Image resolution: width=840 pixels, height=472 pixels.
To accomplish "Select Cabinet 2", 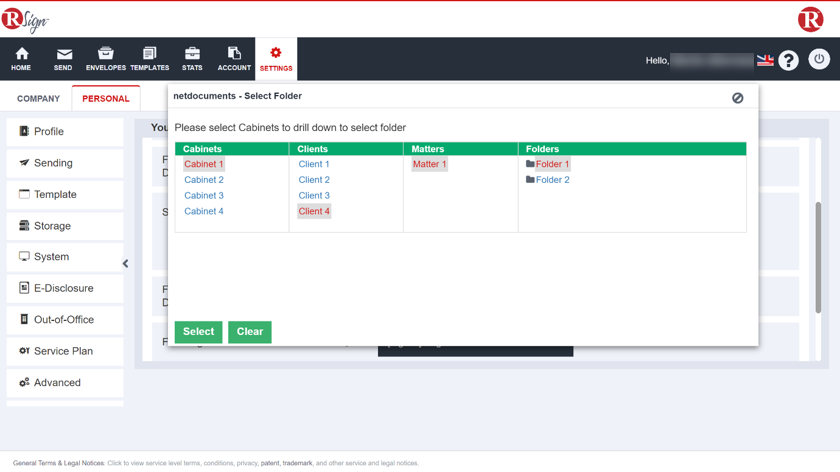I will pyautogui.click(x=204, y=180).
